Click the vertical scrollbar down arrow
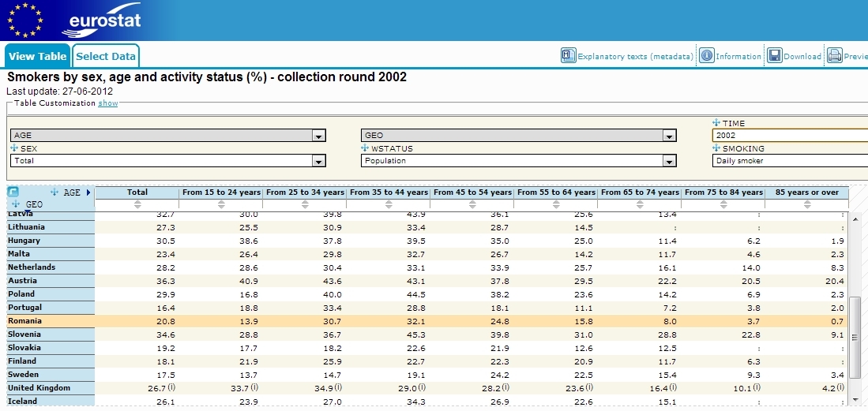 click(855, 399)
